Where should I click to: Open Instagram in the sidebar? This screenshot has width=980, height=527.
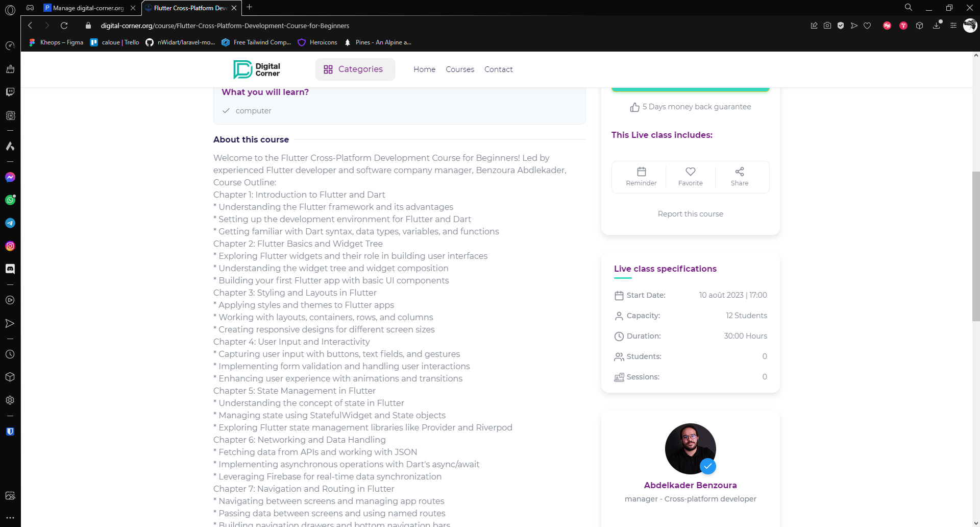[x=10, y=246]
